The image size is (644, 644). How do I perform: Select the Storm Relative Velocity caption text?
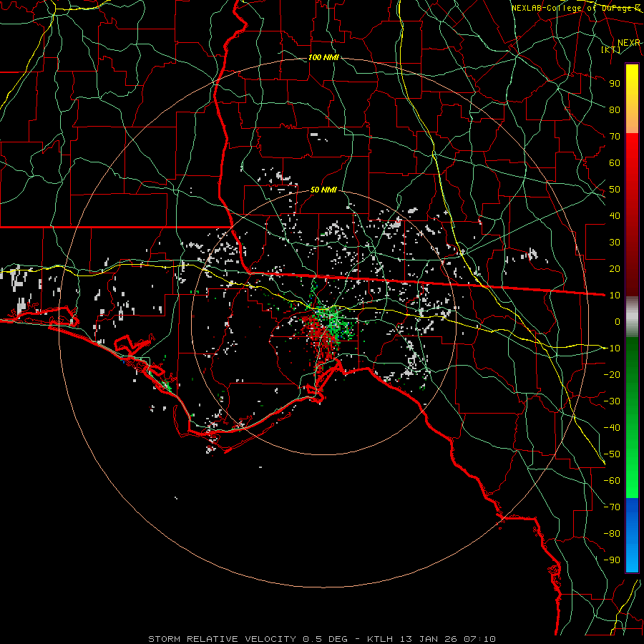coord(322,639)
